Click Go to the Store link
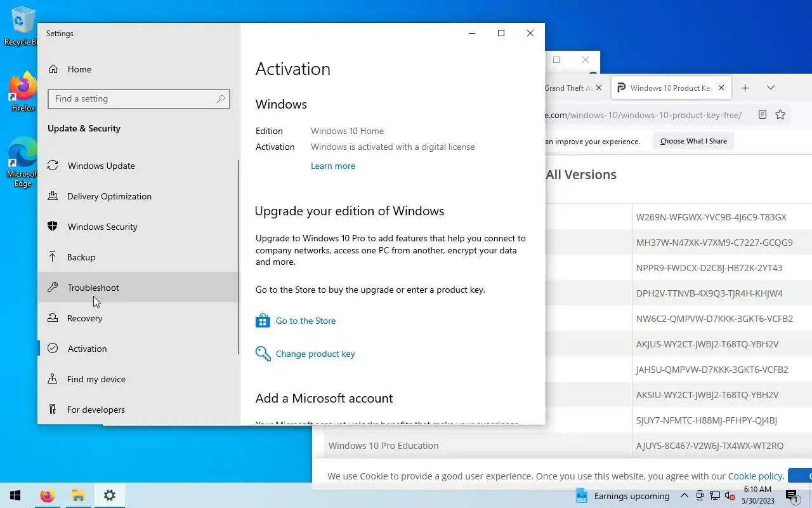The image size is (812, 508). click(305, 321)
